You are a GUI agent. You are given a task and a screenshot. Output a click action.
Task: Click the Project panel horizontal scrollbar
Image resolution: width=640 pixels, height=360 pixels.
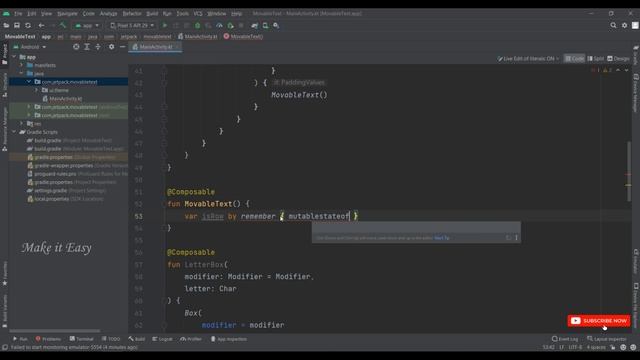tap(55, 331)
